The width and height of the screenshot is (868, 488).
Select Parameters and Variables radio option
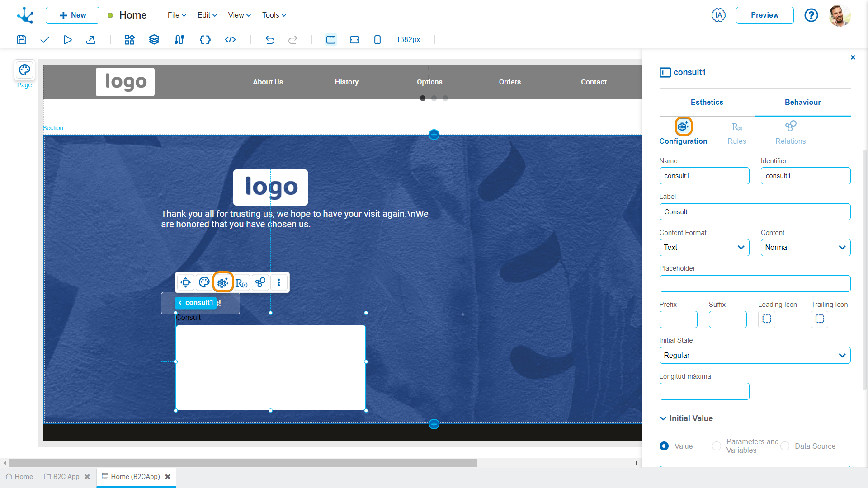717,446
